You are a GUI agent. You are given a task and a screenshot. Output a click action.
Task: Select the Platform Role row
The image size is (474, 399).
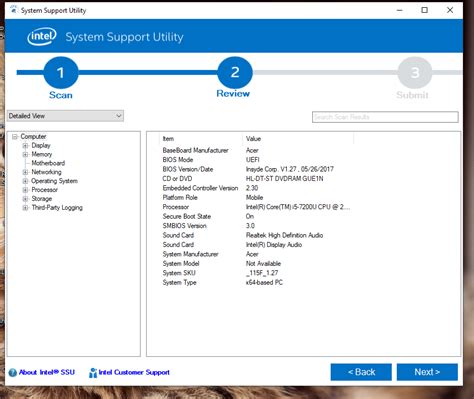tap(257, 197)
